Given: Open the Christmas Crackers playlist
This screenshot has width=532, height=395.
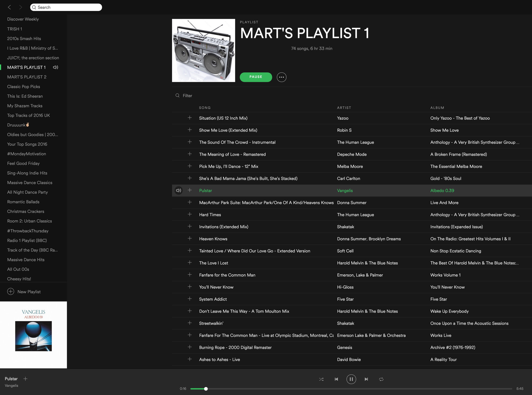Looking at the screenshot, I should coord(26,211).
